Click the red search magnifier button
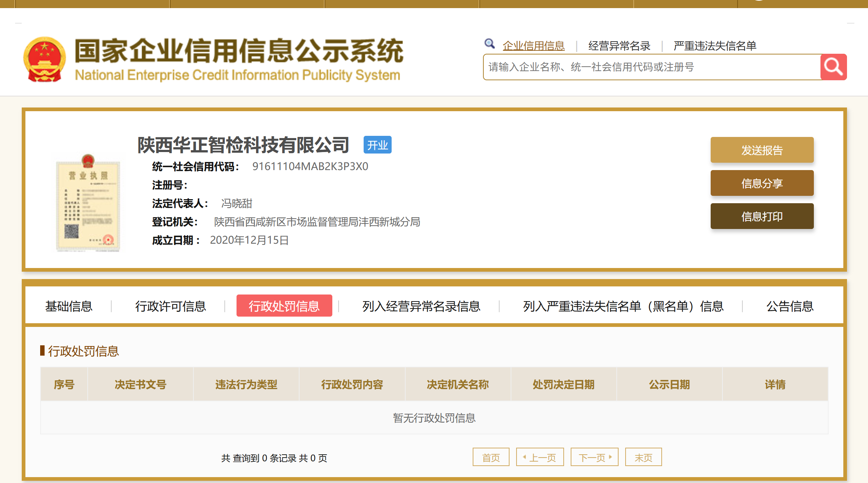The image size is (868, 483). point(833,67)
